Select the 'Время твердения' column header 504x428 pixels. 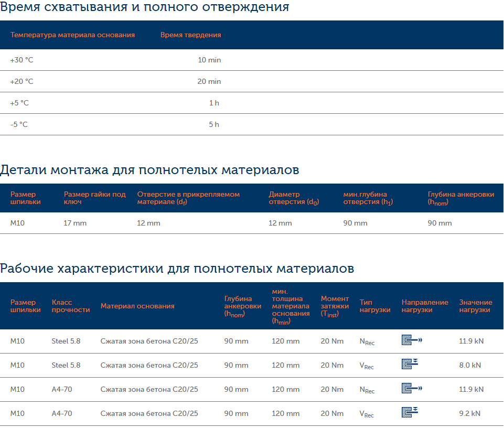[x=190, y=35]
